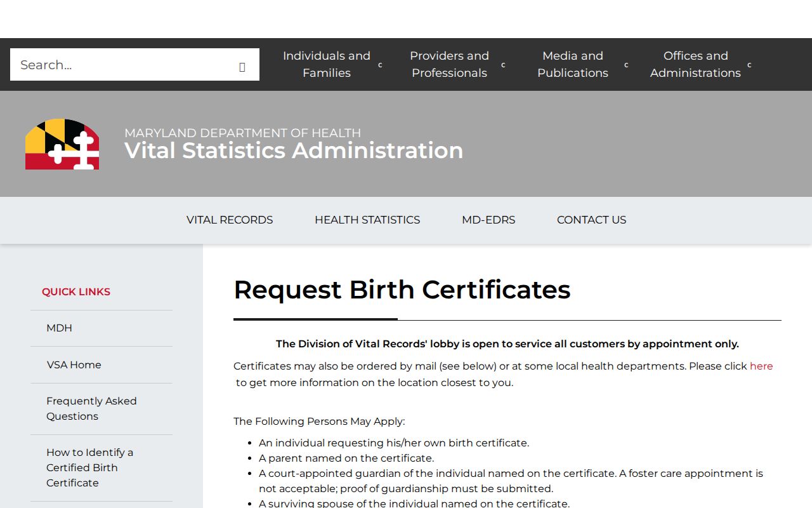This screenshot has width=812, height=508.
Task: Expand arrow beside Media and Publications
Action: [626, 65]
